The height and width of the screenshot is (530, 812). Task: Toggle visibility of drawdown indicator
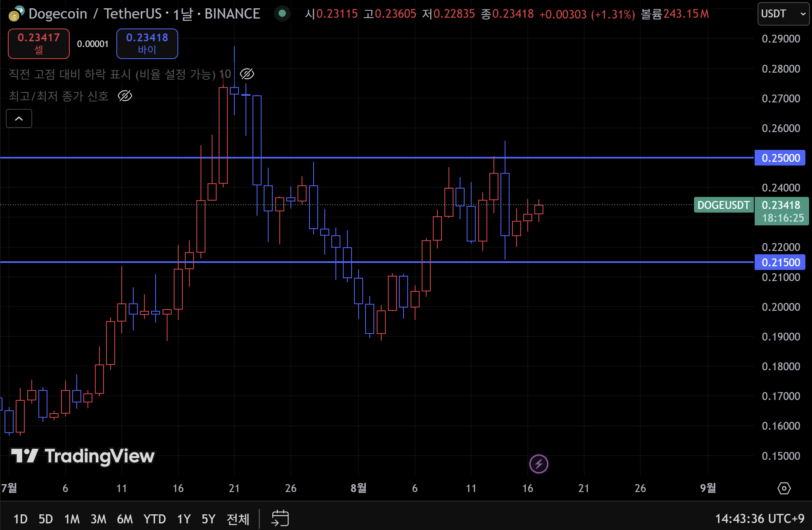click(247, 74)
